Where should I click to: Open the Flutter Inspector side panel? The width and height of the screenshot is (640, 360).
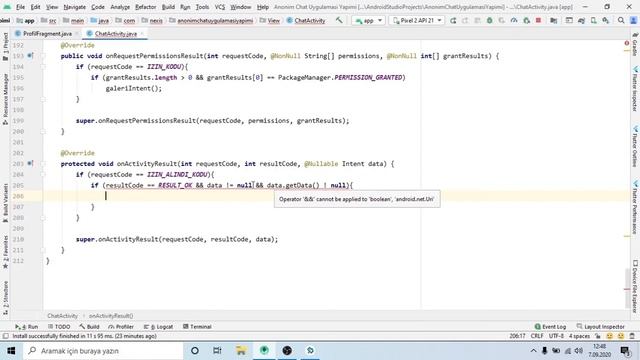click(635, 89)
